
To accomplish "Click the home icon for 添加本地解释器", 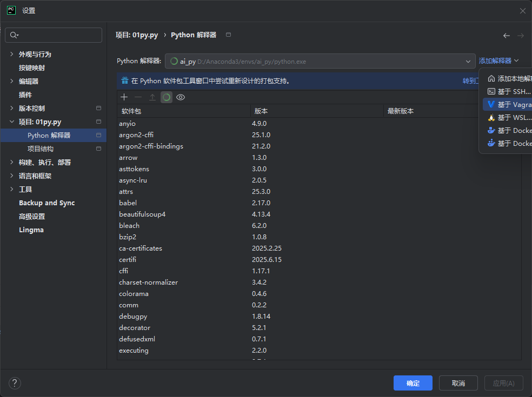I will point(491,79).
